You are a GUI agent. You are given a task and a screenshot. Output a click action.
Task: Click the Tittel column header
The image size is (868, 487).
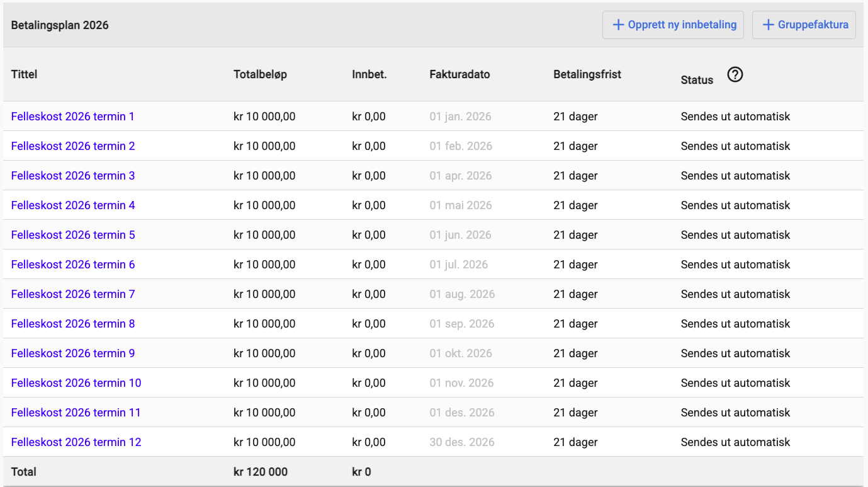pyautogui.click(x=25, y=74)
